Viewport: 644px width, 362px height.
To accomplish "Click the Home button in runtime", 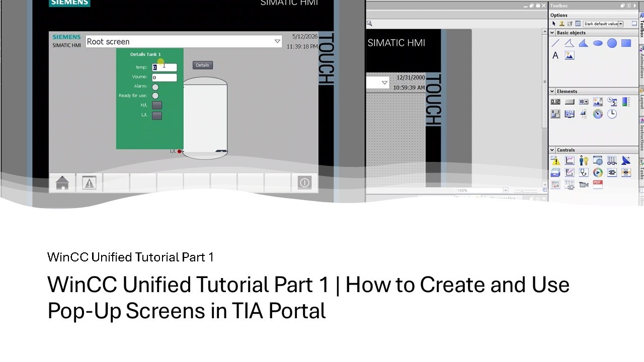I will click(62, 183).
